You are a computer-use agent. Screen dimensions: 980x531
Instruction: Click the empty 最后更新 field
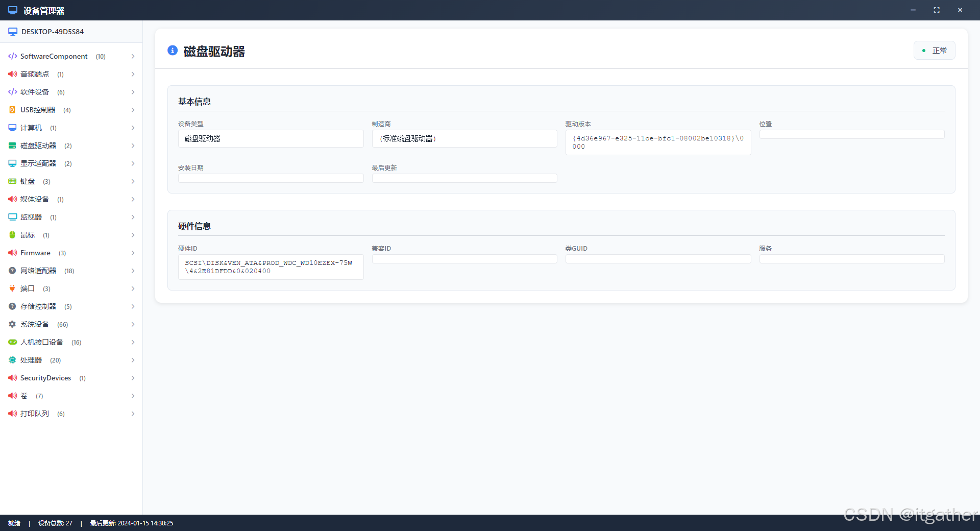pos(464,178)
